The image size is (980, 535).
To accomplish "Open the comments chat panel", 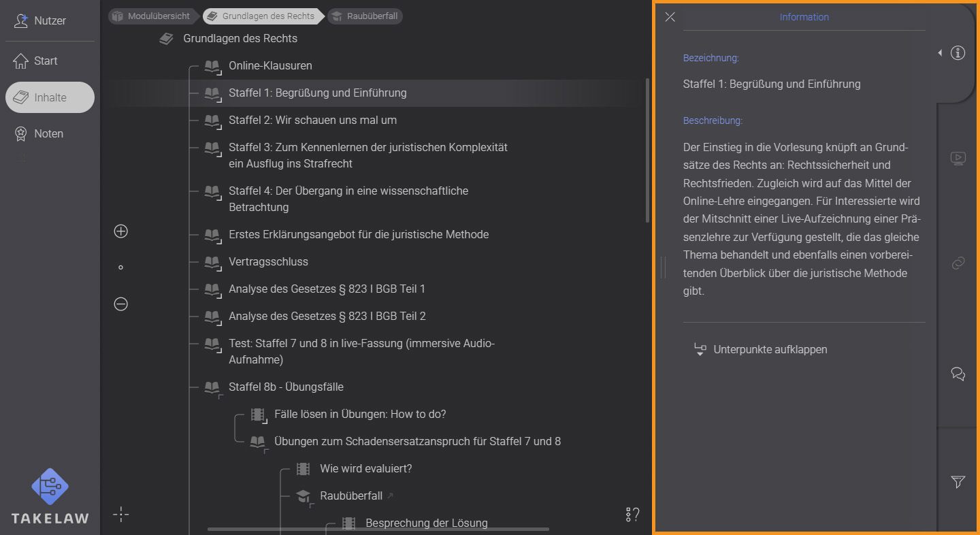I will point(958,374).
